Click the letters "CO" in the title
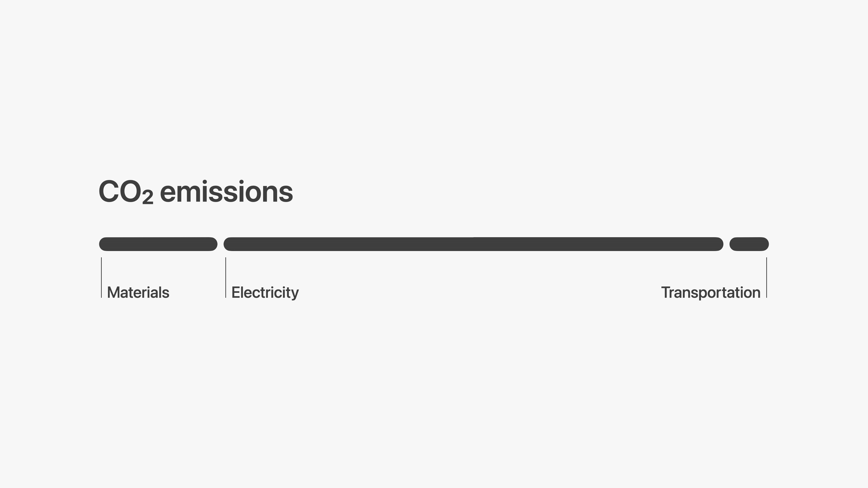 point(119,192)
